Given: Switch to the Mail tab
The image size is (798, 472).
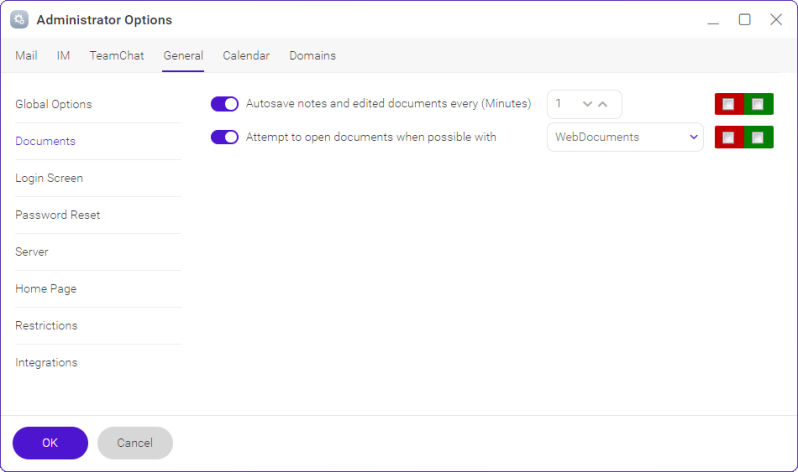Looking at the screenshot, I should (26, 55).
